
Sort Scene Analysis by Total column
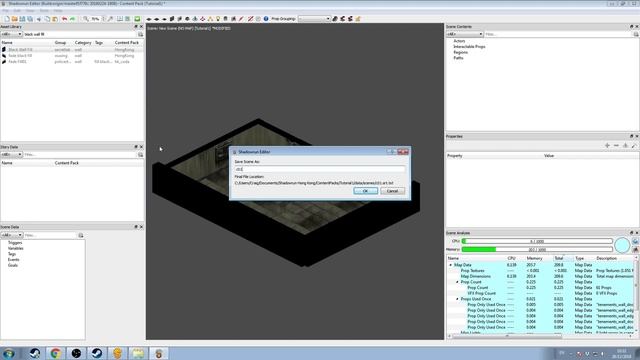point(559,258)
